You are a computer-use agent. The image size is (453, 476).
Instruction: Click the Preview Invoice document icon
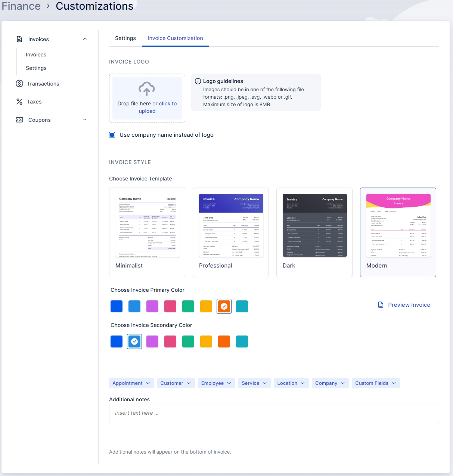click(x=381, y=305)
